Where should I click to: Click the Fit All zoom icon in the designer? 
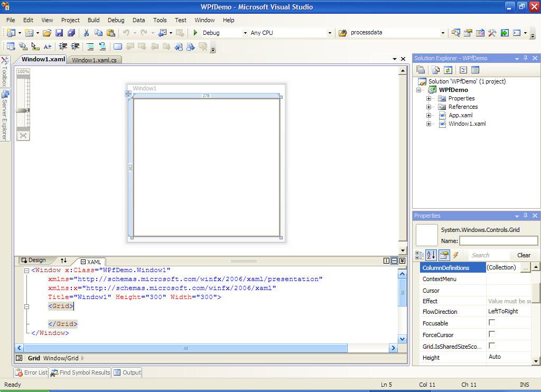23,136
